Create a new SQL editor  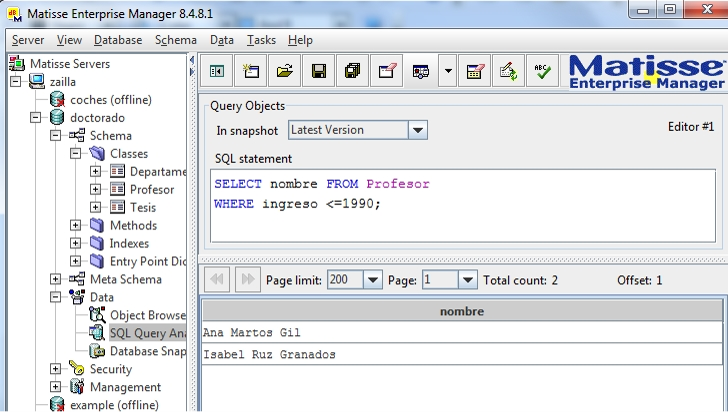click(251, 71)
